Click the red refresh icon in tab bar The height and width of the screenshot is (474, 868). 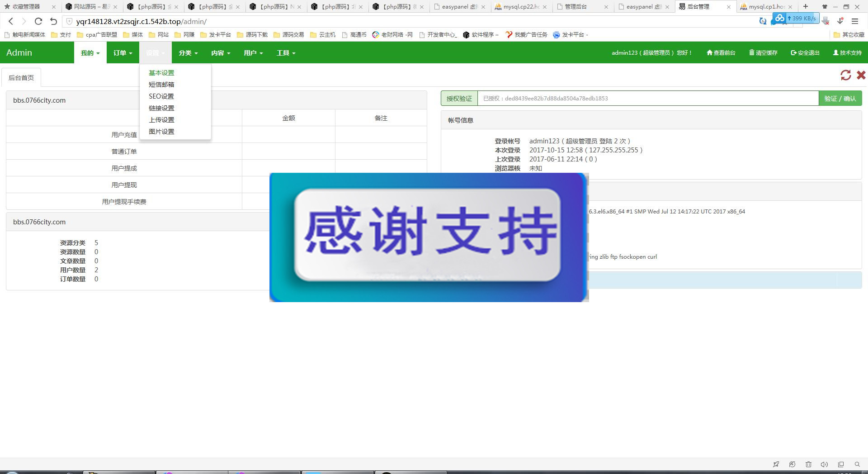point(845,75)
